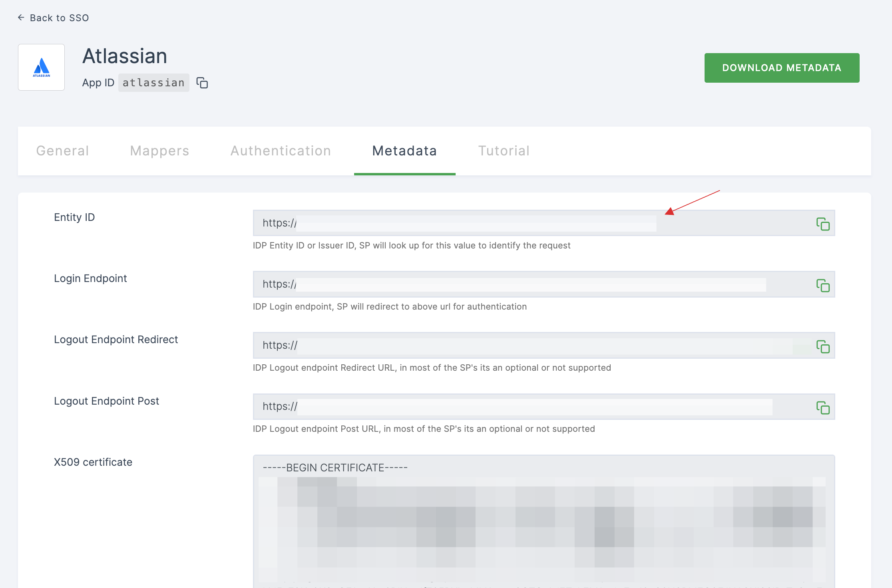Image resolution: width=892 pixels, height=588 pixels.
Task: Click the Atlassian app logo thumbnail
Action: [41, 67]
